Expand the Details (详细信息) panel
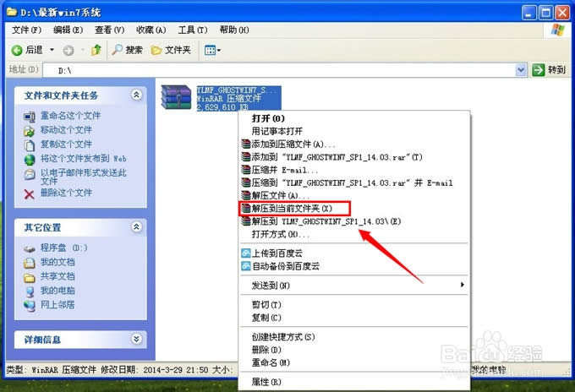This screenshot has width=575, height=392. click(136, 339)
